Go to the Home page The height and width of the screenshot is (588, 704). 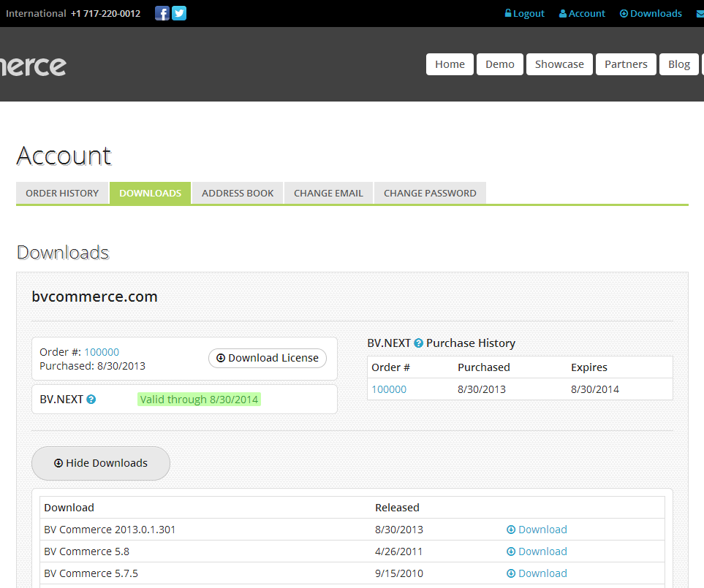coord(450,64)
